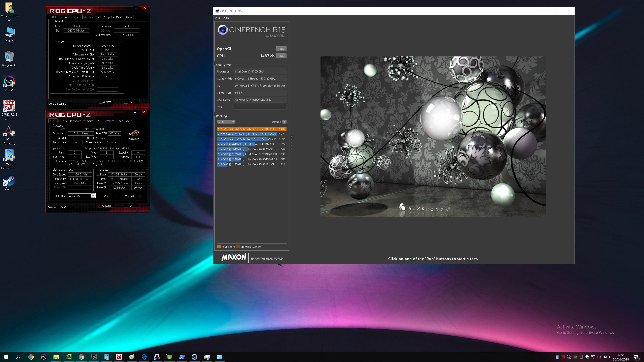
Task: Switch upper CPU-Z window to Caches tab
Action: tap(63, 17)
